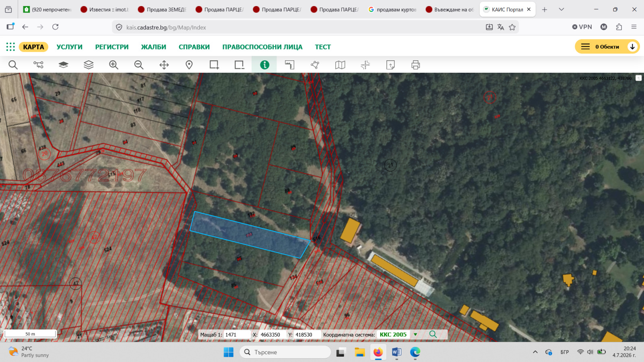Toggle the green info identify tool
This screenshot has height=362, width=644.
click(x=264, y=65)
